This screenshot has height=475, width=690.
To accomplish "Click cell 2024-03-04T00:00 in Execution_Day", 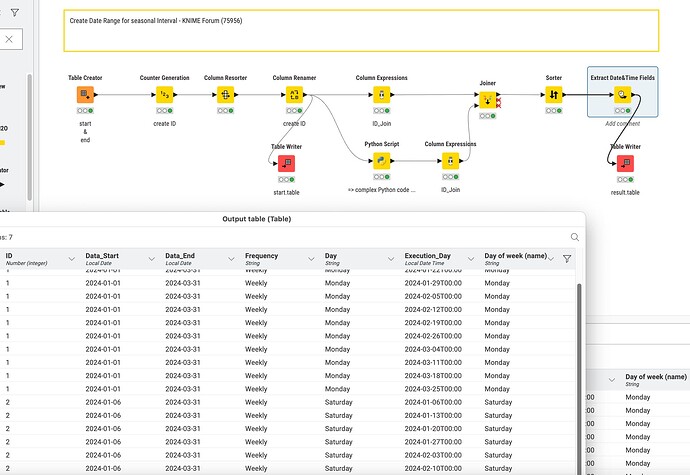I will pyautogui.click(x=433, y=349).
